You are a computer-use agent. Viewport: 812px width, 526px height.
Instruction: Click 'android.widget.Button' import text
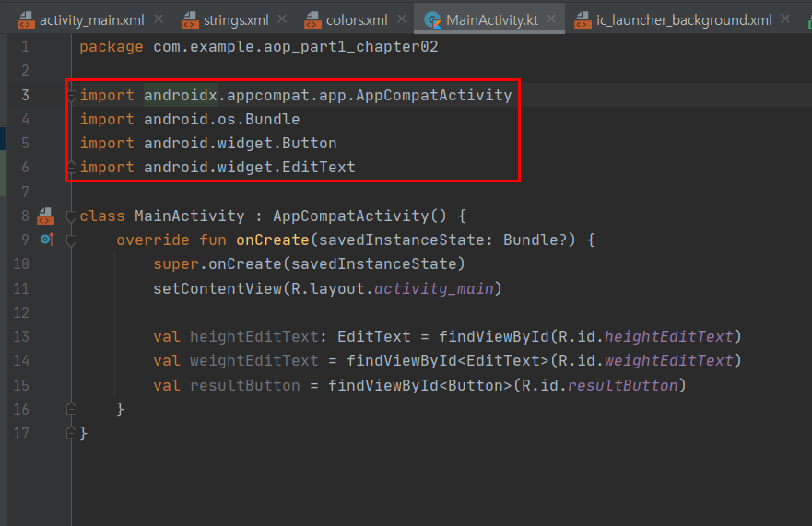(x=241, y=144)
